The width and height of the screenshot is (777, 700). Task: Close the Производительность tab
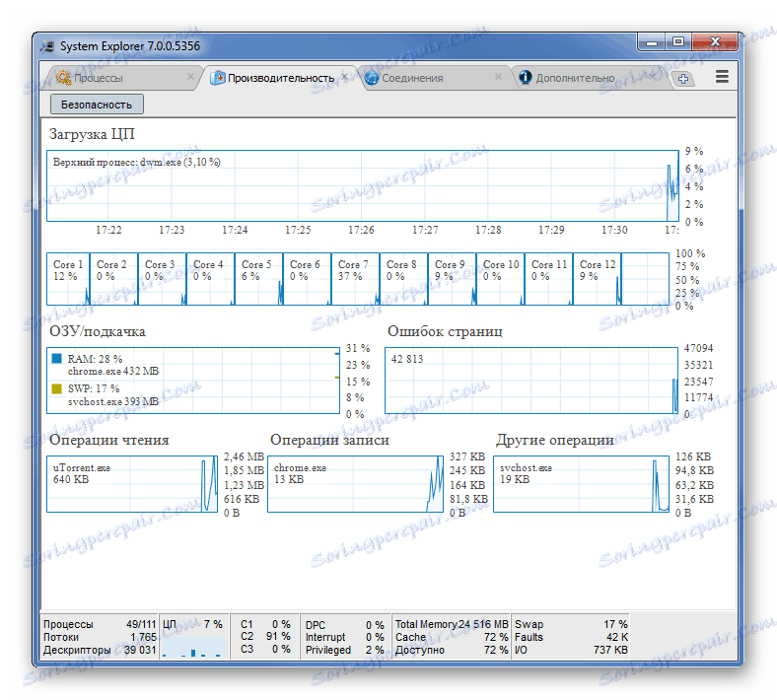[x=345, y=77]
